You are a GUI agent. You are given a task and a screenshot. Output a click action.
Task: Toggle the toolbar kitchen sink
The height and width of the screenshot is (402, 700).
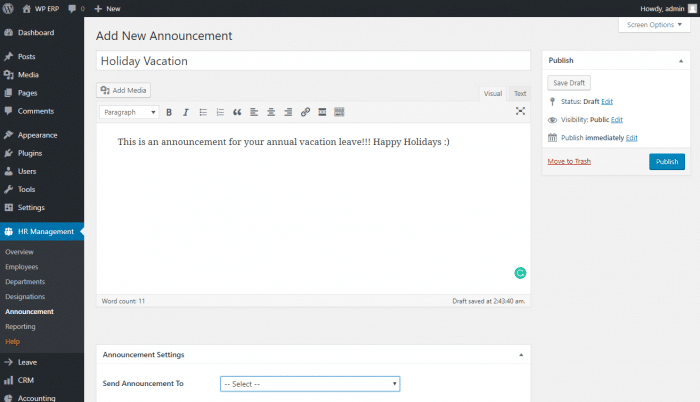pos(339,112)
